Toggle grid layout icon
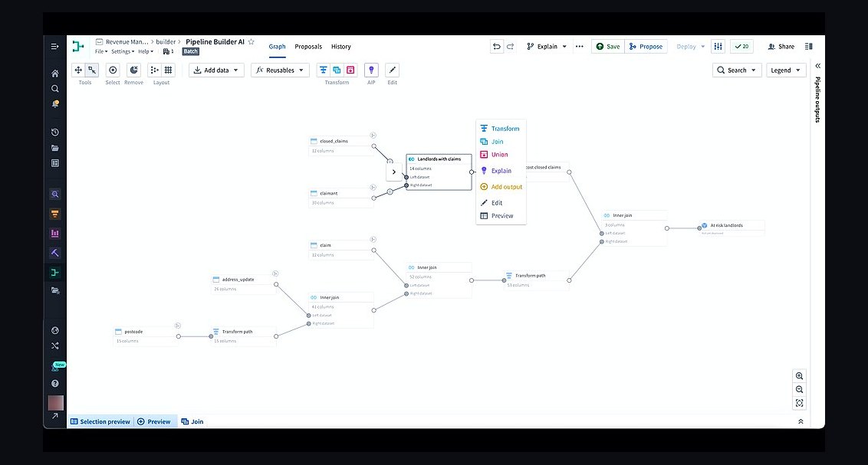This screenshot has height=465, width=868. coord(168,70)
